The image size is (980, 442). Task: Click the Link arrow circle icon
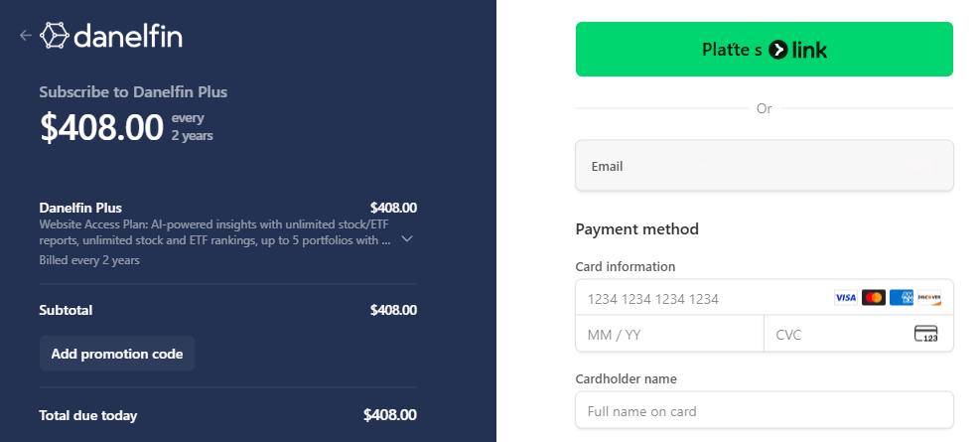[779, 50]
